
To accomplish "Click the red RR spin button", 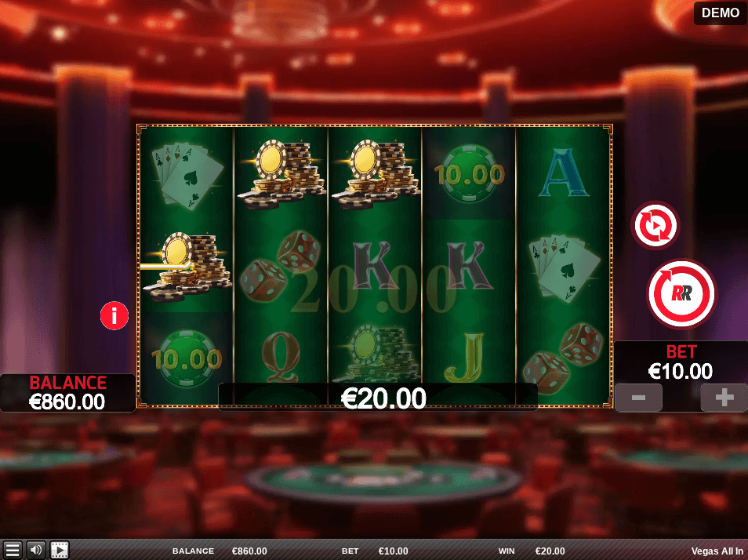I will pos(681,294).
